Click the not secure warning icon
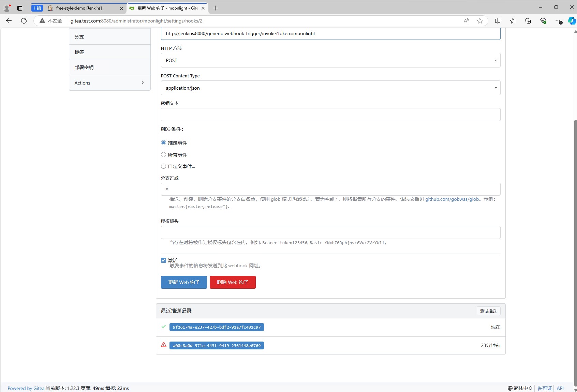This screenshot has height=392, width=577. (42, 21)
